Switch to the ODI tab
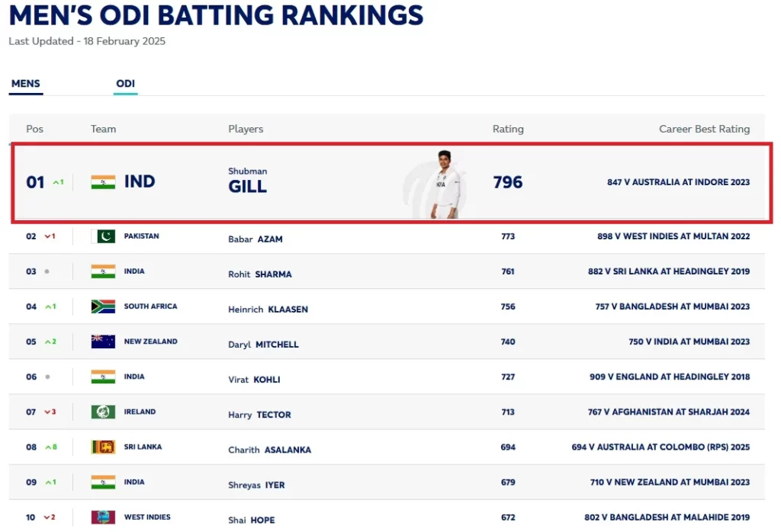This screenshot has width=781, height=532. 125,84
